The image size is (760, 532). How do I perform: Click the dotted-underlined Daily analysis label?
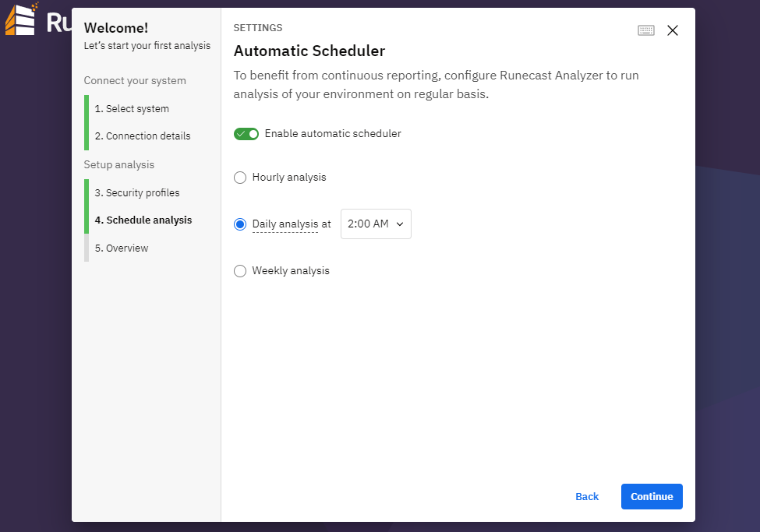pyautogui.click(x=285, y=224)
